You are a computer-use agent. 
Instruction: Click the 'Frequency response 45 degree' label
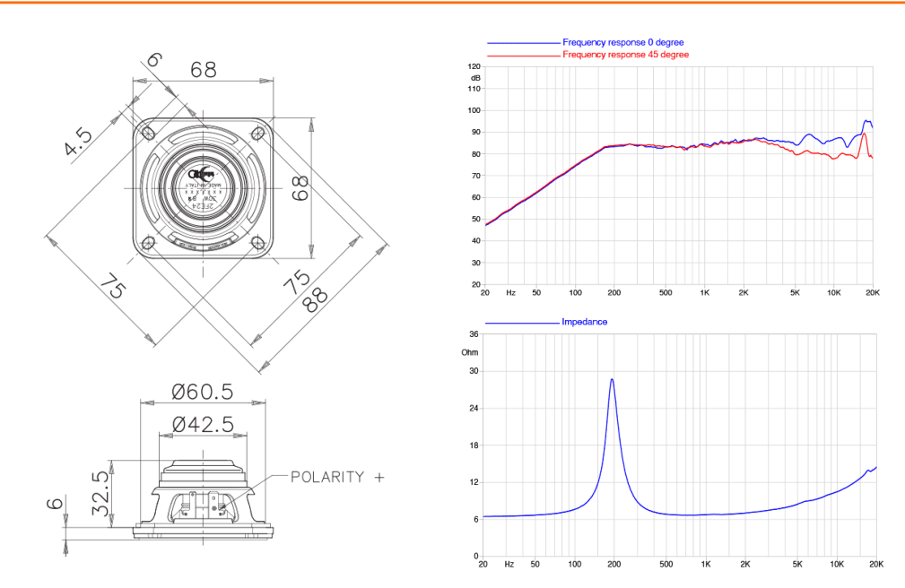(x=625, y=55)
